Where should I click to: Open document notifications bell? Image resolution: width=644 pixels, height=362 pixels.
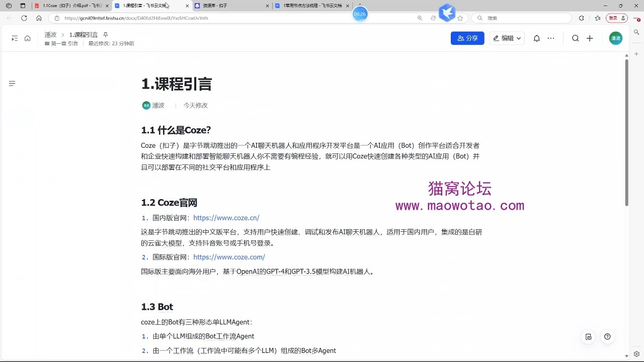click(537, 38)
